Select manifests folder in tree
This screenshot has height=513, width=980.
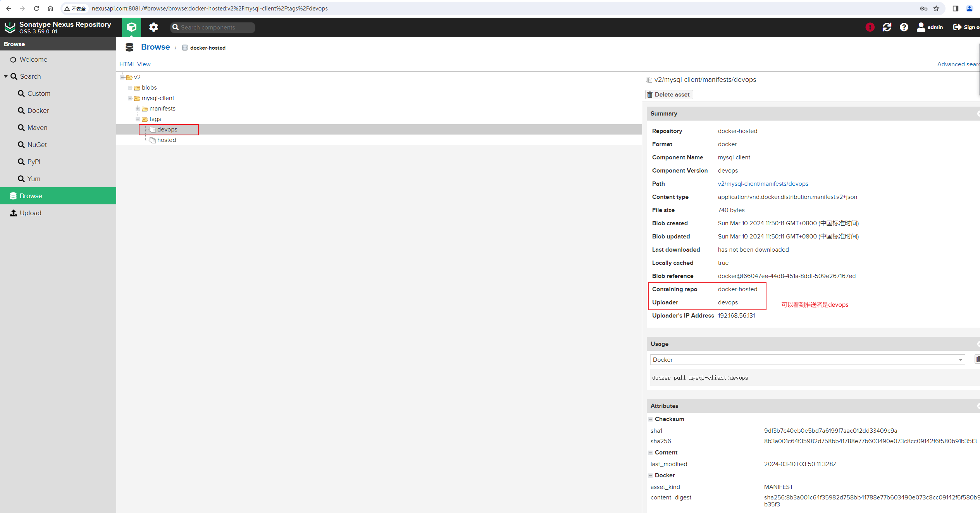(162, 109)
